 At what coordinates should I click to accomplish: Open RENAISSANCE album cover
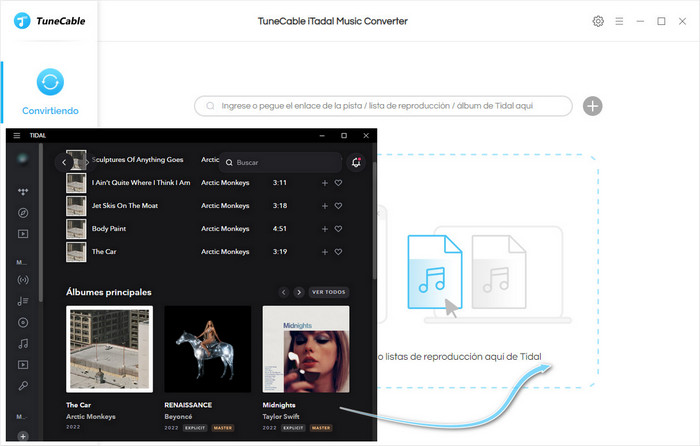(x=208, y=349)
